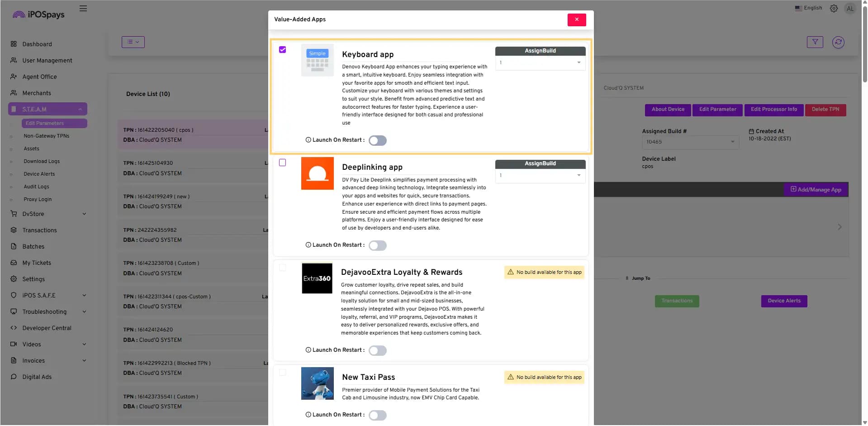Click the green Transactions button

click(x=677, y=301)
